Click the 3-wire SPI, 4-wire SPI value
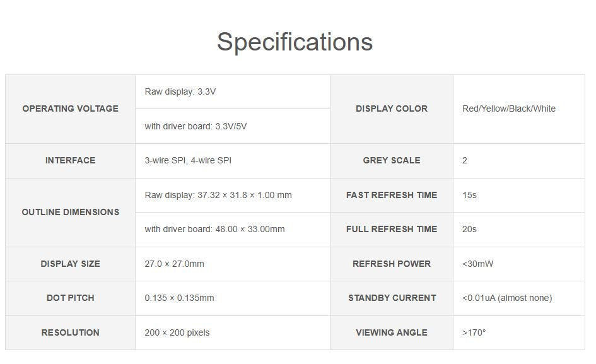This screenshot has width=596, height=364. pyautogui.click(x=188, y=160)
